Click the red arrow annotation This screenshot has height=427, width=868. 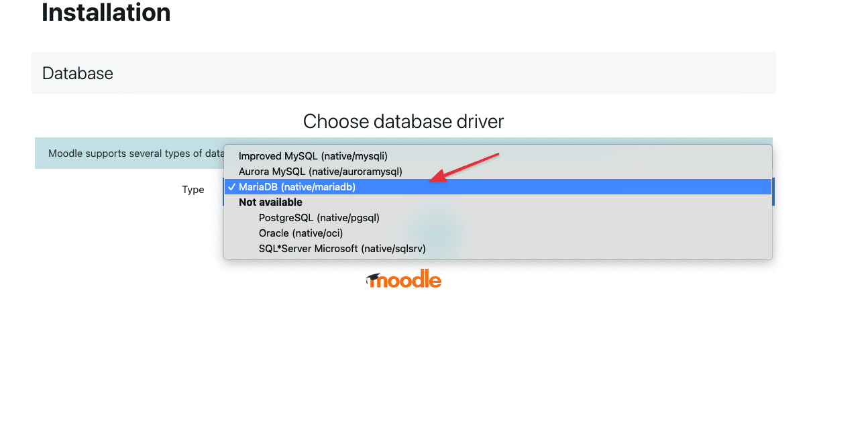click(x=464, y=167)
